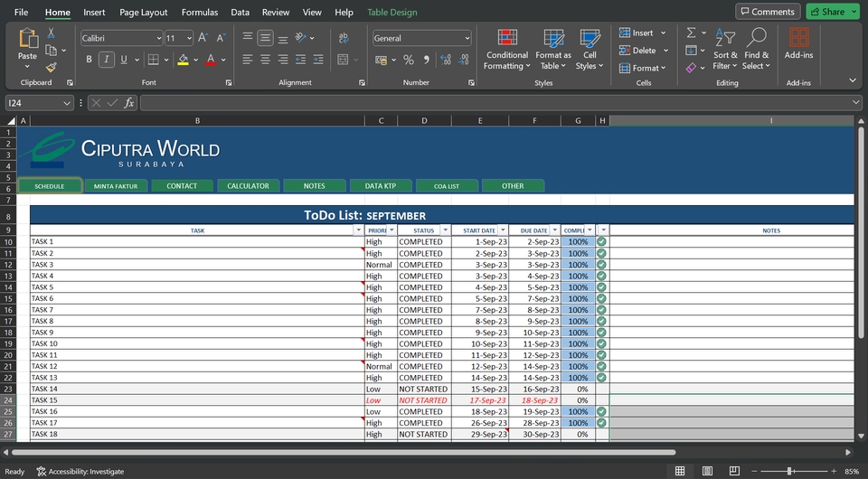The image size is (868, 479).
Task: Click the Increase Indent icon
Action: 318,60
